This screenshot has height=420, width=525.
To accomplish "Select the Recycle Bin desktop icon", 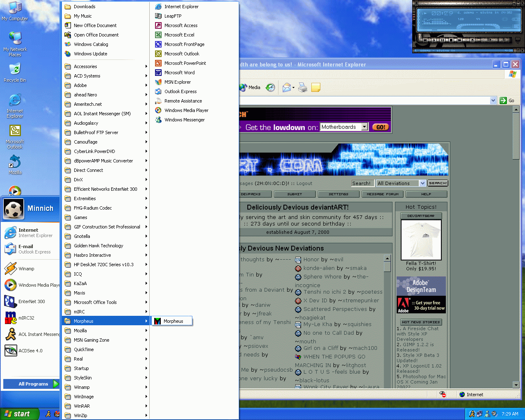I will pos(15,73).
